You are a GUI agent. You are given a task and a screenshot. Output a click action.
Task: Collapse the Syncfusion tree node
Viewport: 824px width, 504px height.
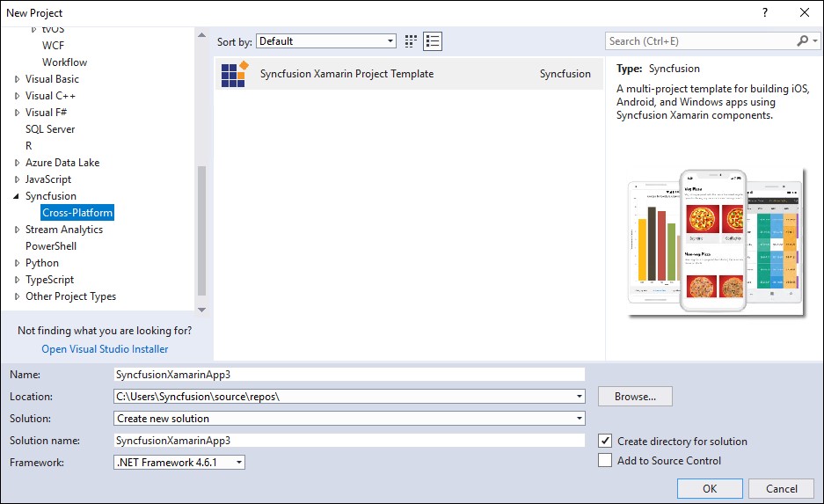(x=17, y=196)
